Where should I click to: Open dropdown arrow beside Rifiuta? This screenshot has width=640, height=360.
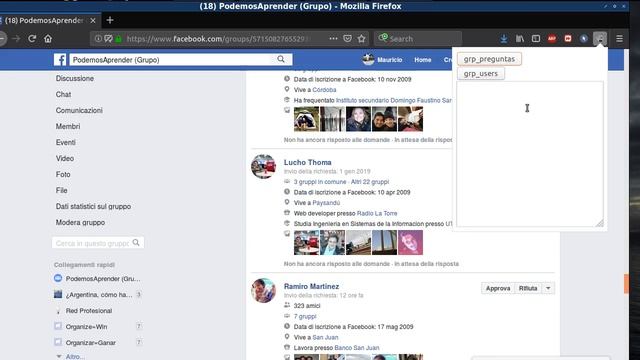point(548,288)
